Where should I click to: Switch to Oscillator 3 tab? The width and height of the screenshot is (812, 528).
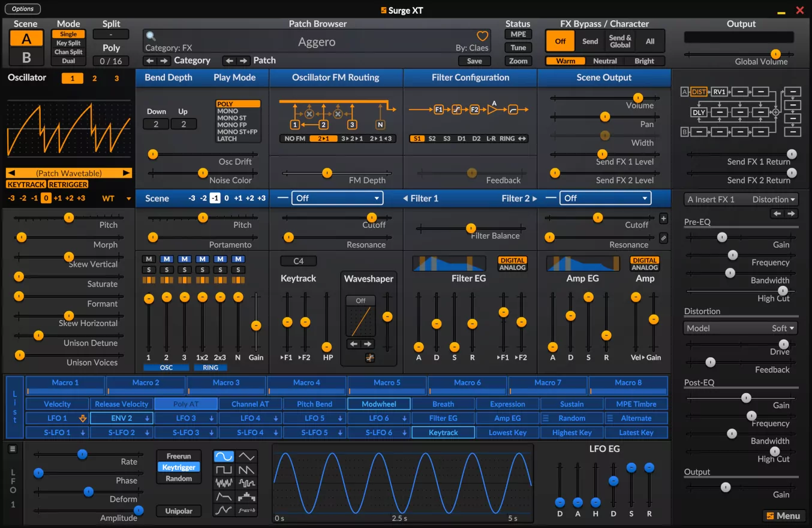pos(116,79)
